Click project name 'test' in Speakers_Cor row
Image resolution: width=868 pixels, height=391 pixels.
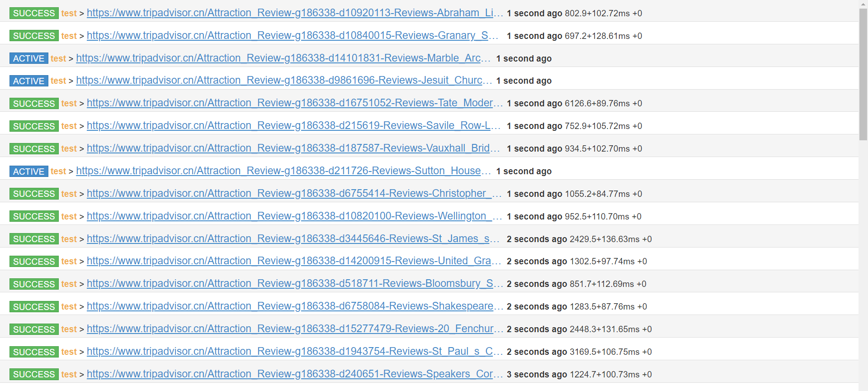pyautogui.click(x=69, y=374)
